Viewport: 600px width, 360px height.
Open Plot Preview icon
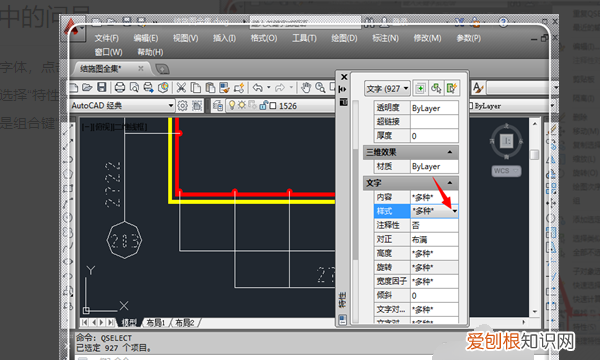tap(134, 88)
